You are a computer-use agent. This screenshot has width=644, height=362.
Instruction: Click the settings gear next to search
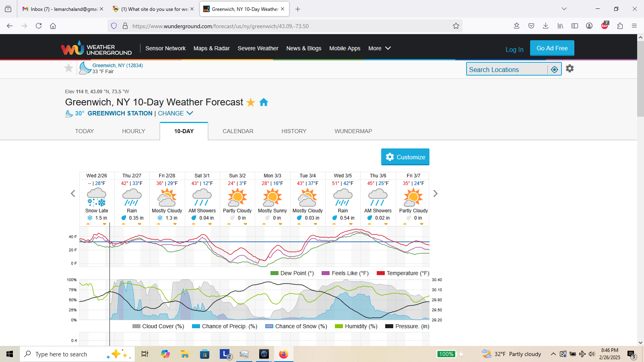[570, 69]
